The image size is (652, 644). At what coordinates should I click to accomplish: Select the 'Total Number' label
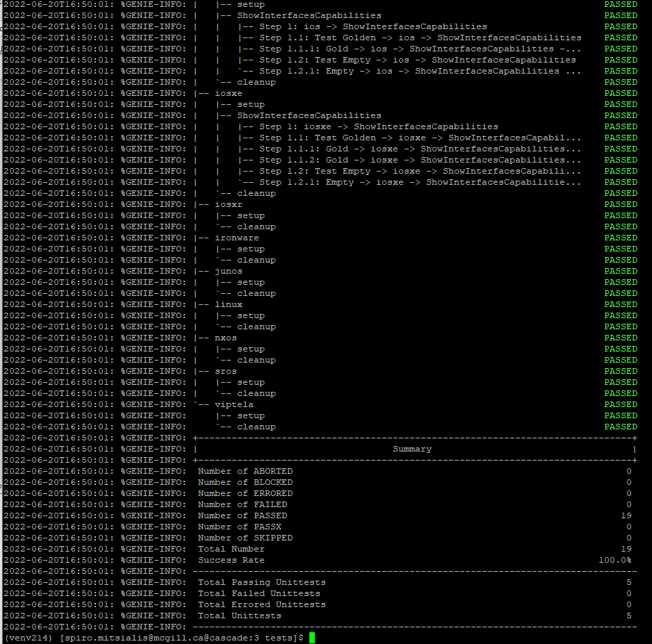click(231, 549)
